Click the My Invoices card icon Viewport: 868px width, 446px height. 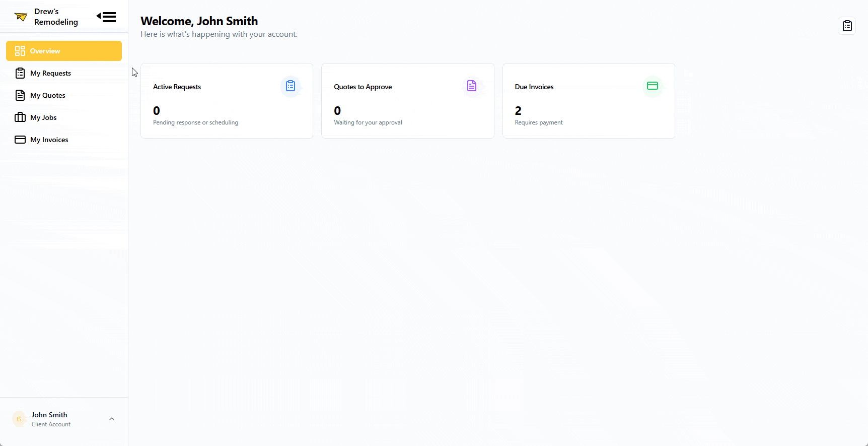click(20, 140)
